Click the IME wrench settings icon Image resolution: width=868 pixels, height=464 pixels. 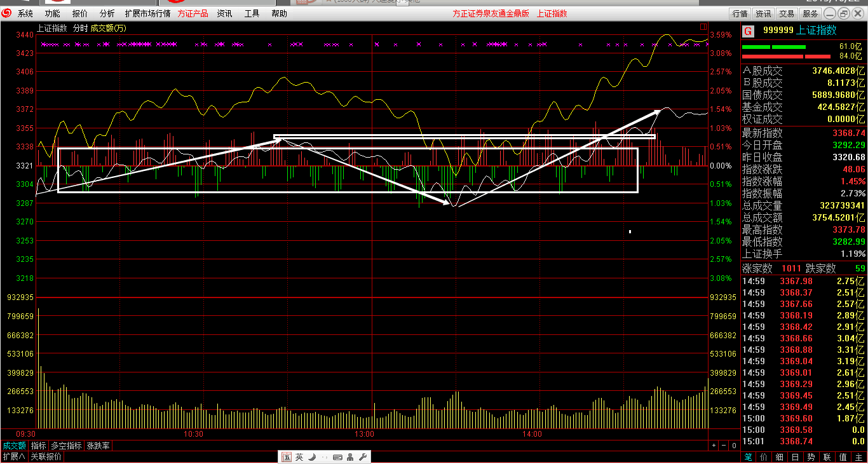363,457
